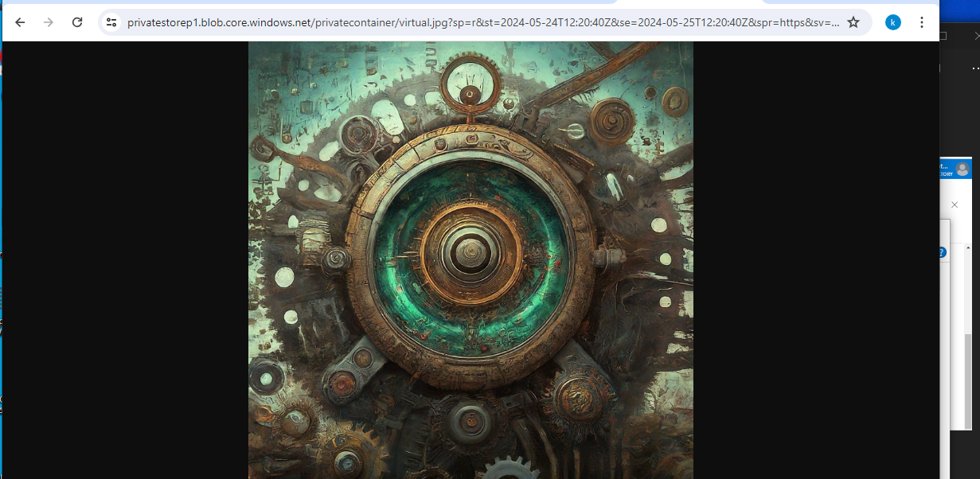Open site information icon beside the URL
This screenshot has width=980, height=479.
(111, 22)
